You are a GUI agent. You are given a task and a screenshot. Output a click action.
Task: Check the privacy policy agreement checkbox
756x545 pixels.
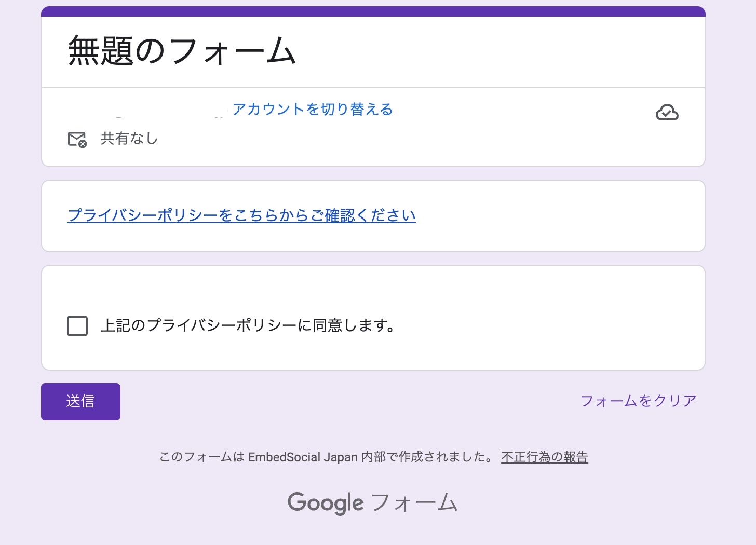click(77, 326)
